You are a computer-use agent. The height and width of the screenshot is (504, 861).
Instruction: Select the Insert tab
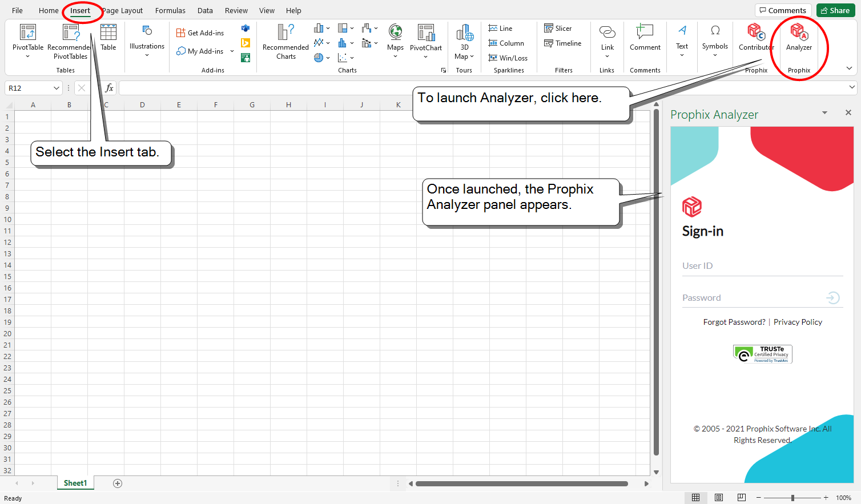[x=80, y=10]
